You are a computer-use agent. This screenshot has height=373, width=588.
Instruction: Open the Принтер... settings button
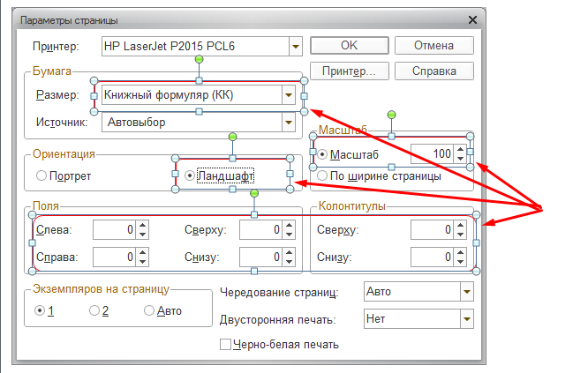[x=349, y=71]
